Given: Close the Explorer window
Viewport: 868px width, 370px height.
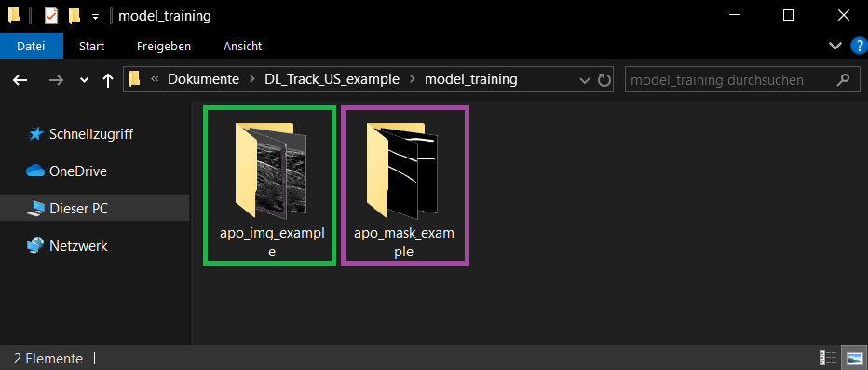Looking at the screenshot, I should click(x=843, y=16).
